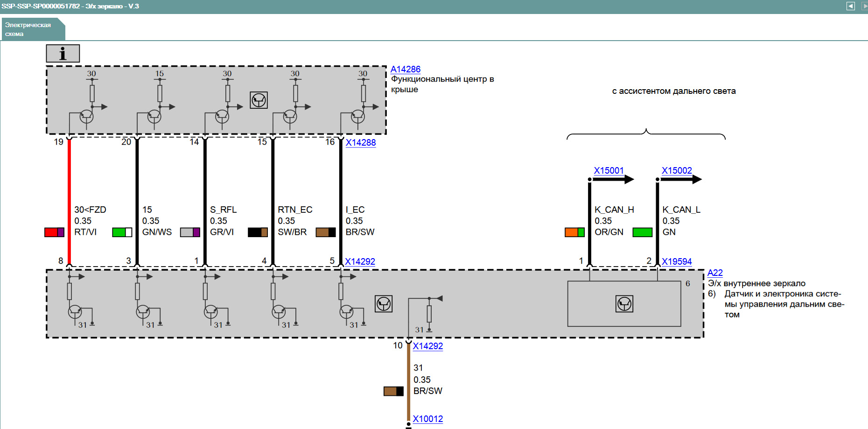Screen dimensions: 868x429
Task: Click the boxed transistor symbol in high-beam sensor box
Action: tap(624, 304)
